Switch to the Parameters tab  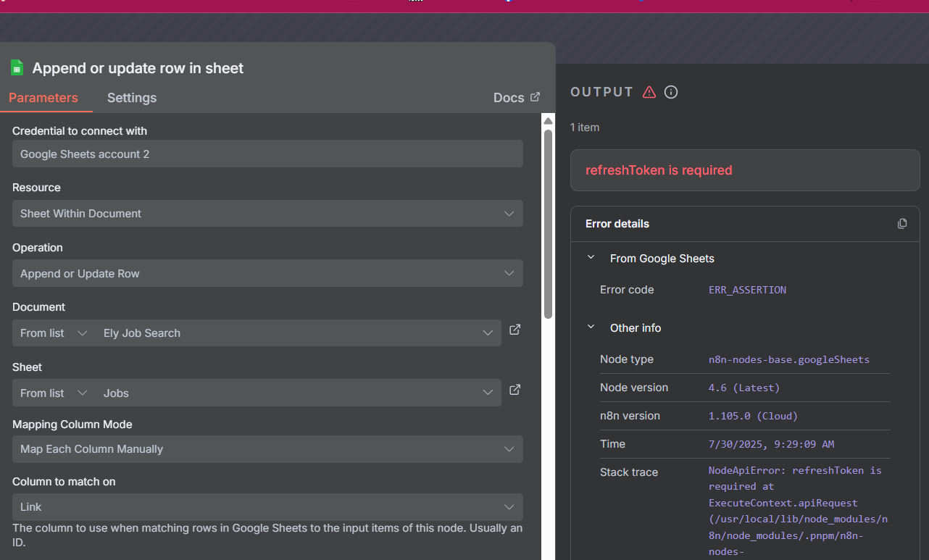43,98
